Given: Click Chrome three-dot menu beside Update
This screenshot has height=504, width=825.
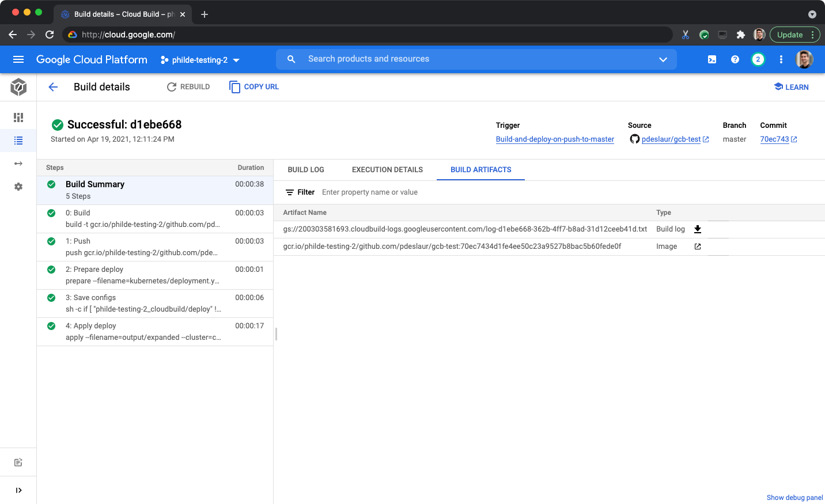Looking at the screenshot, I should pyautogui.click(x=813, y=35).
